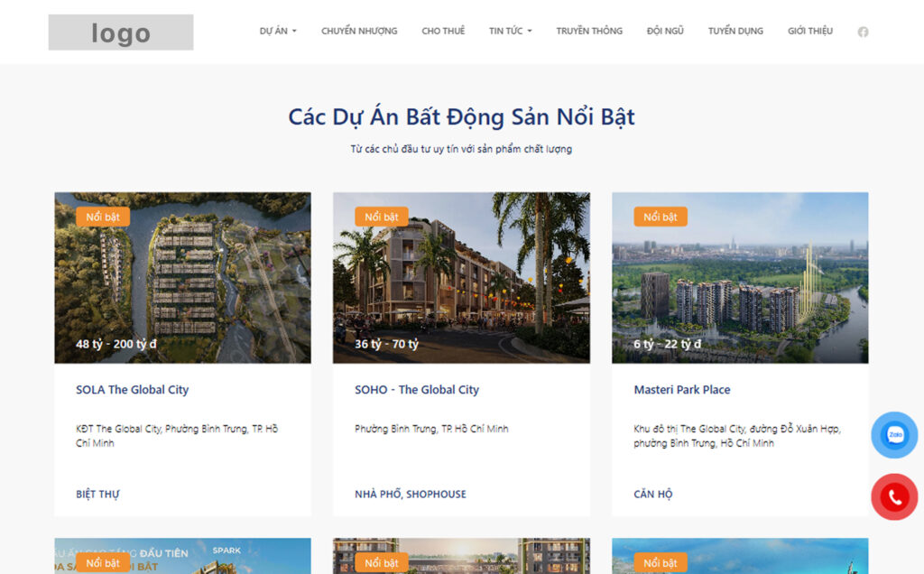Expand the TIN TỨC dropdown menu
This screenshot has width=924, height=574.
coord(511,31)
